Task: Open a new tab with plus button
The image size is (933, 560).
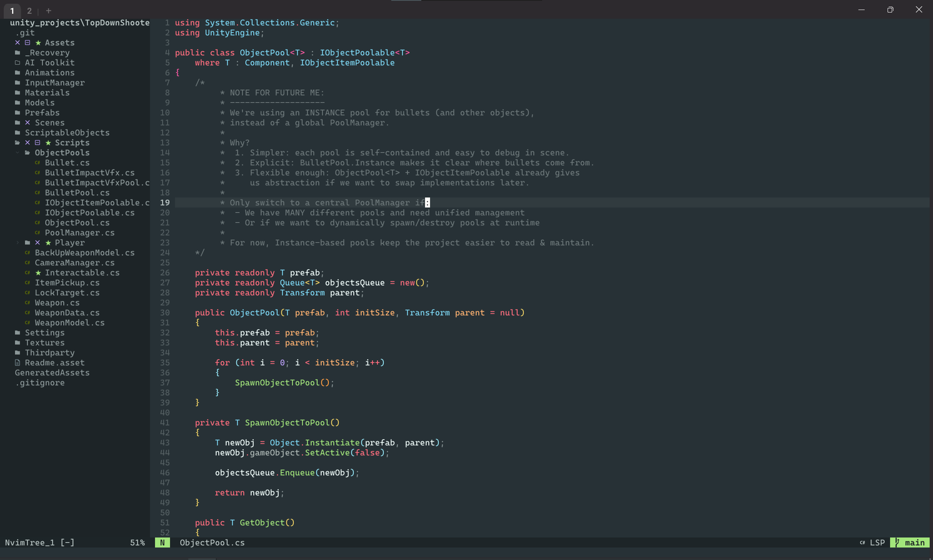Action: point(49,11)
